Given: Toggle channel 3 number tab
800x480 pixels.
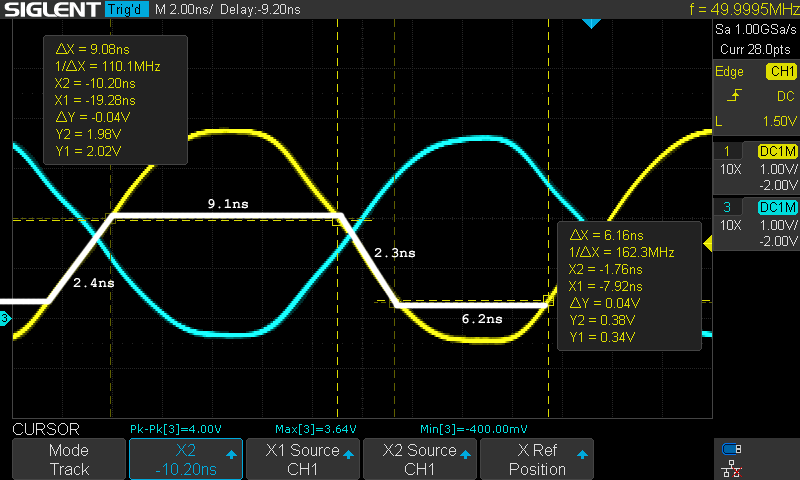Looking at the screenshot, I should [726, 206].
